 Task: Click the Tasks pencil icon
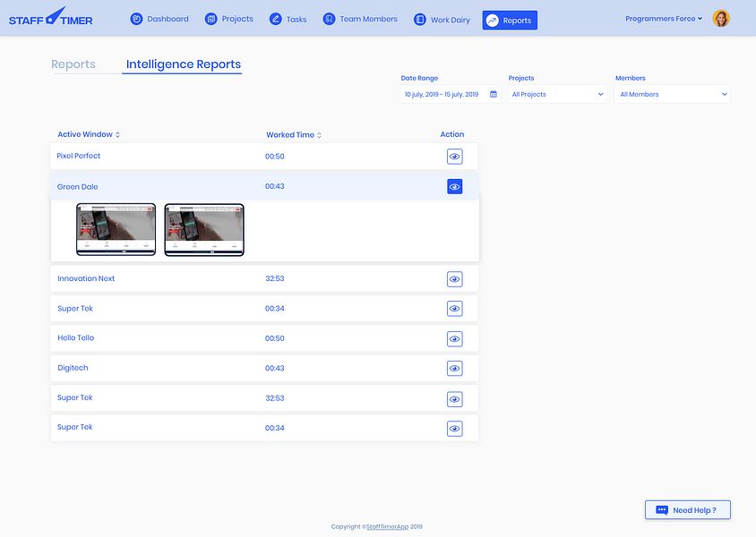(275, 20)
